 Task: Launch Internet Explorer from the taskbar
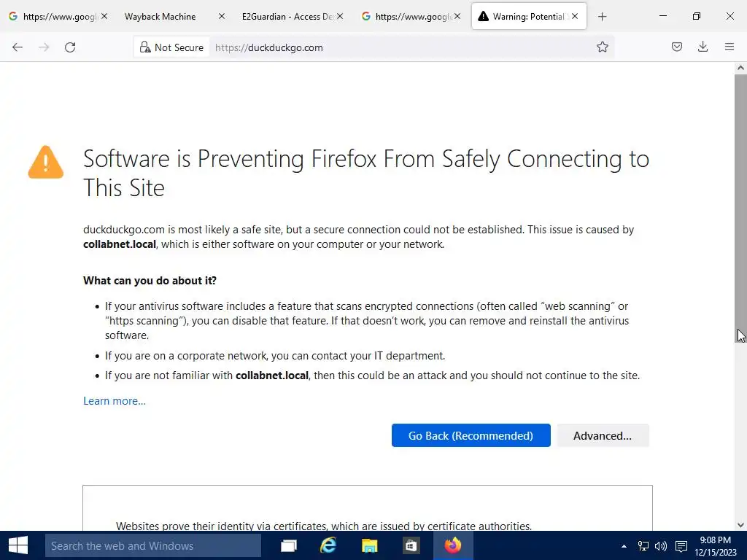point(329,545)
